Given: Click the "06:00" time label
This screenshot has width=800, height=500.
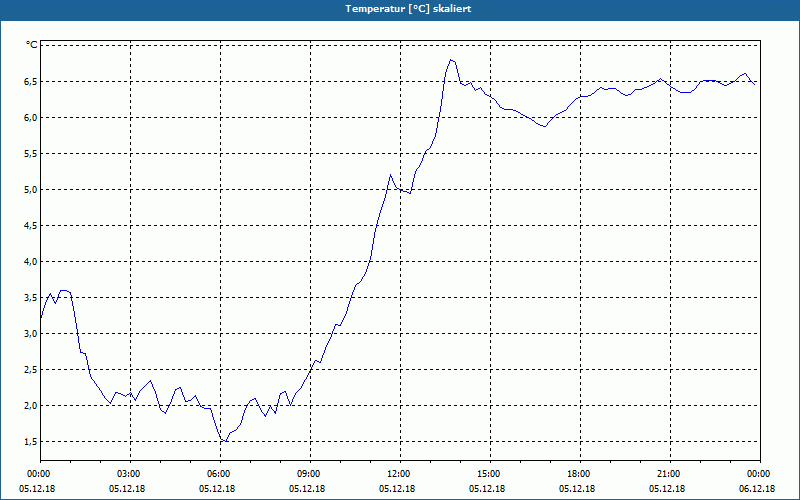Looking at the screenshot, I should click(218, 474).
